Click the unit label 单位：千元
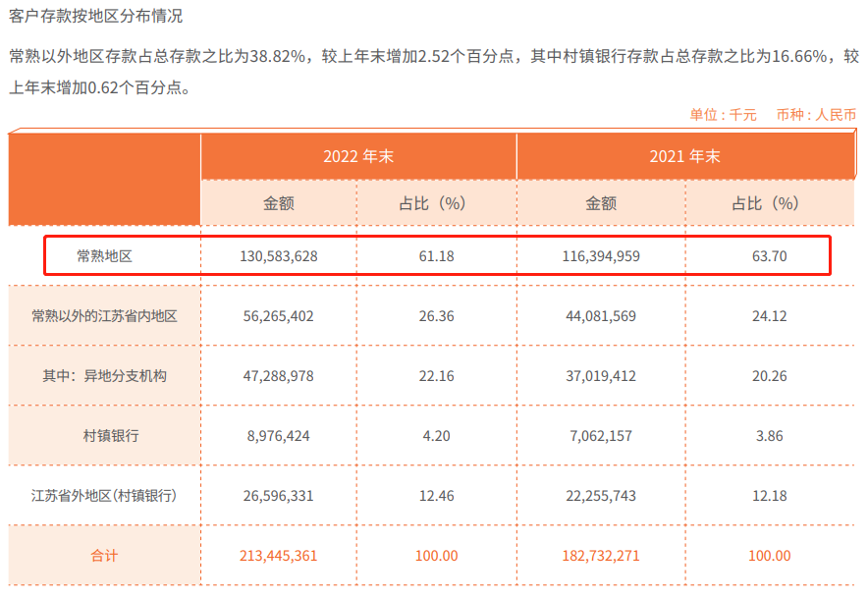868x599 pixels. [x=723, y=115]
